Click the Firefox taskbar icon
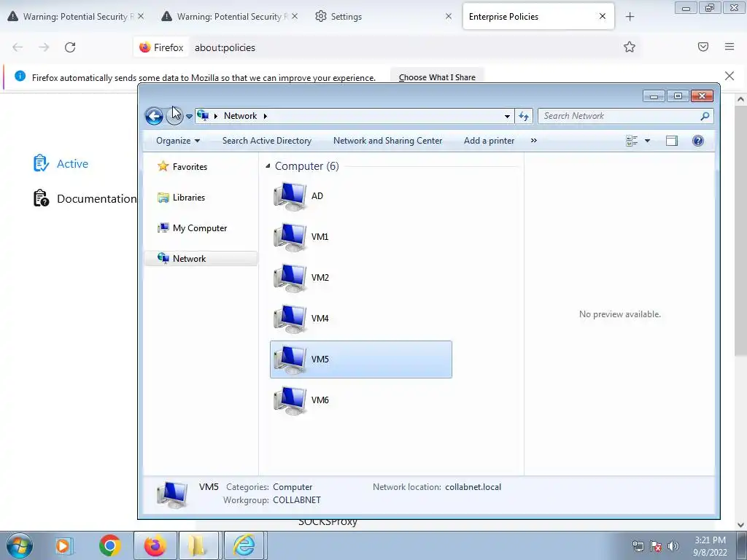This screenshot has width=747, height=560. click(x=155, y=545)
